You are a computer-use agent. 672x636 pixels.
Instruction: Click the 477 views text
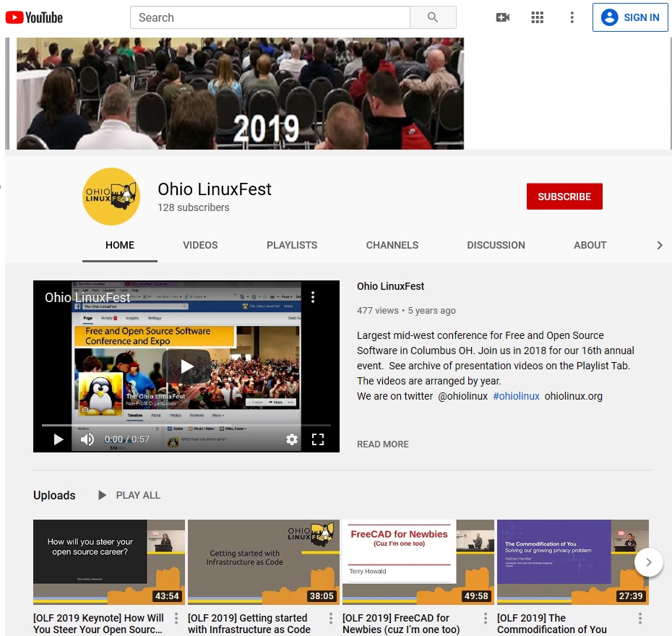coord(378,310)
